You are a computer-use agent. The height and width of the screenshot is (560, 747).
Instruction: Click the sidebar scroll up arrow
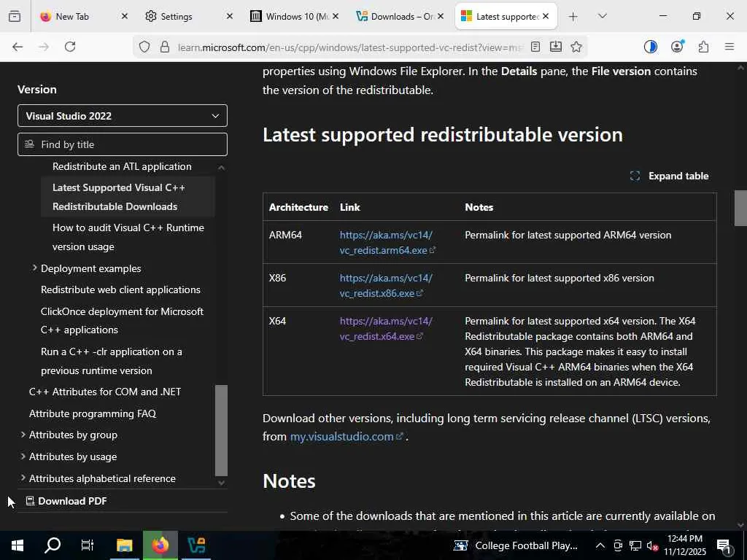221,167
